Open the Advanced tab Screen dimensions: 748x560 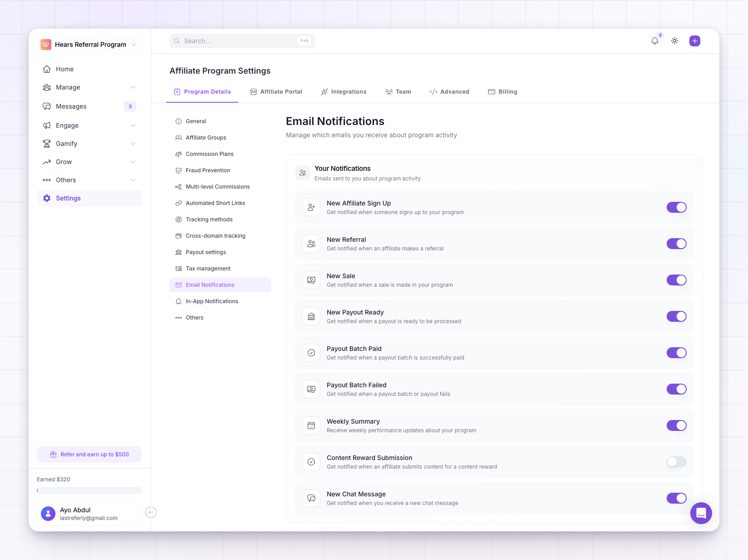(x=449, y=92)
